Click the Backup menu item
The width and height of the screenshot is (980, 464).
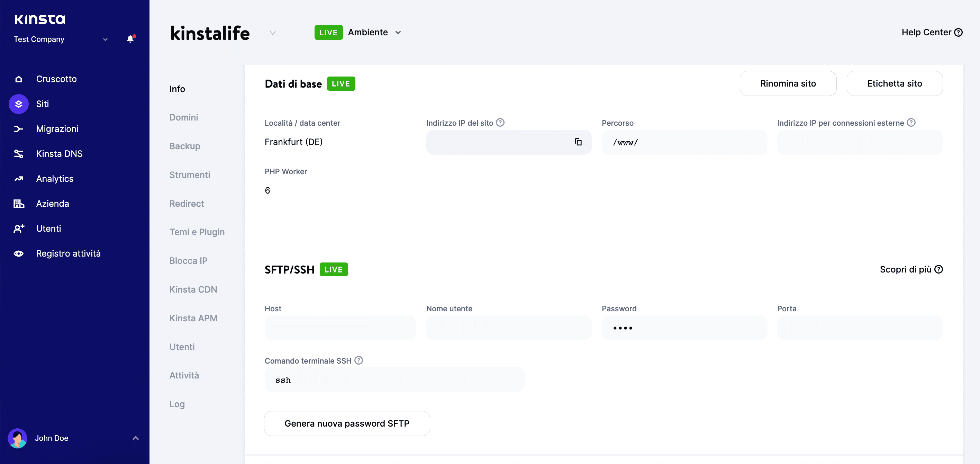pos(184,146)
